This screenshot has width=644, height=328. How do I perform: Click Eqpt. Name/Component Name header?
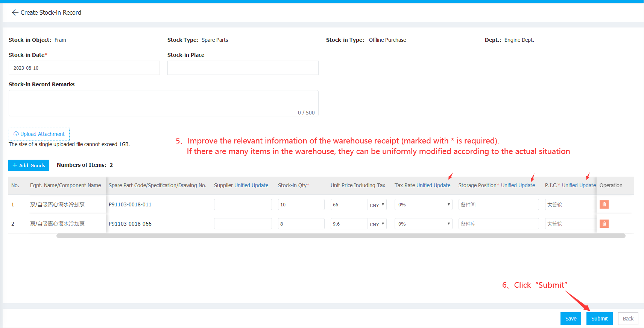point(65,185)
